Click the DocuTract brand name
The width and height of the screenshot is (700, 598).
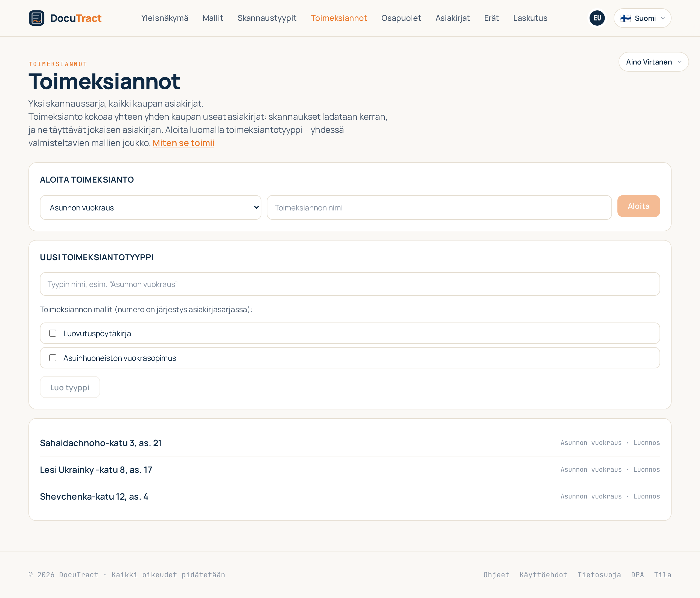pyautogui.click(x=76, y=18)
